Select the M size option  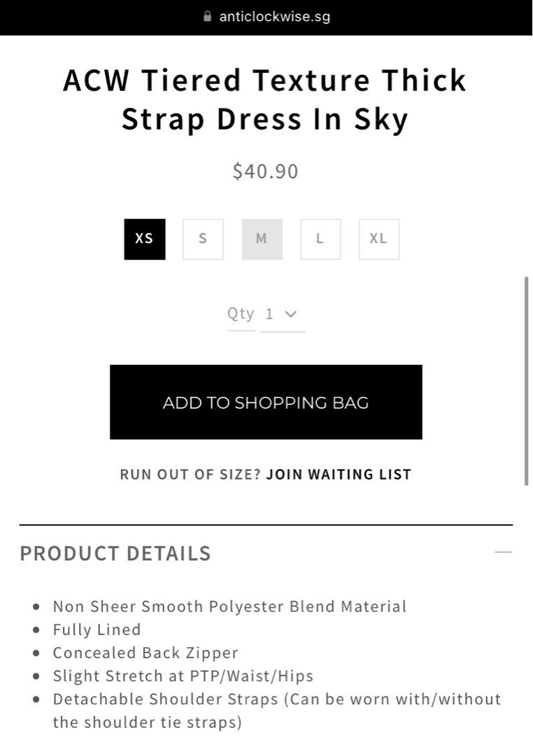click(x=262, y=239)
